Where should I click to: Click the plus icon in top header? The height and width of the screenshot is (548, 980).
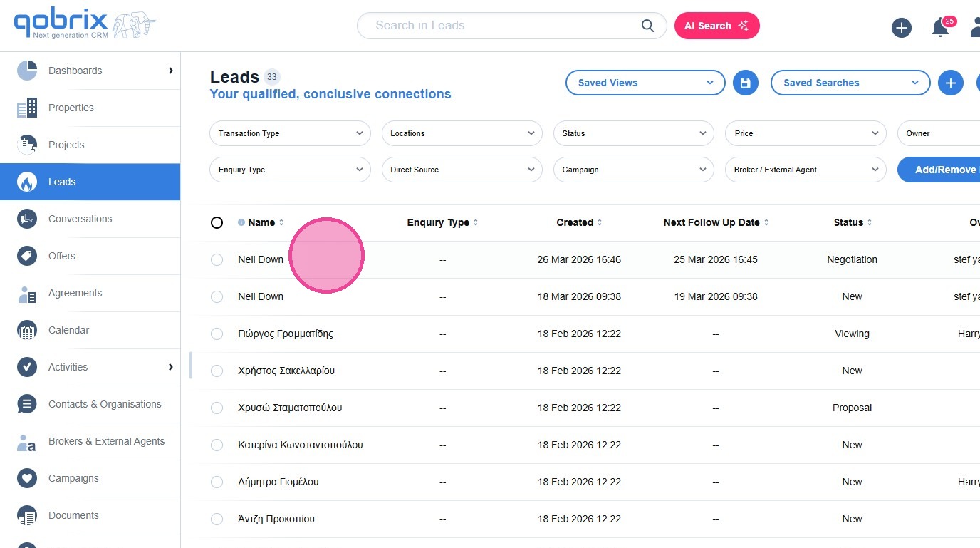pyautogui.click(x=902, y=29)
